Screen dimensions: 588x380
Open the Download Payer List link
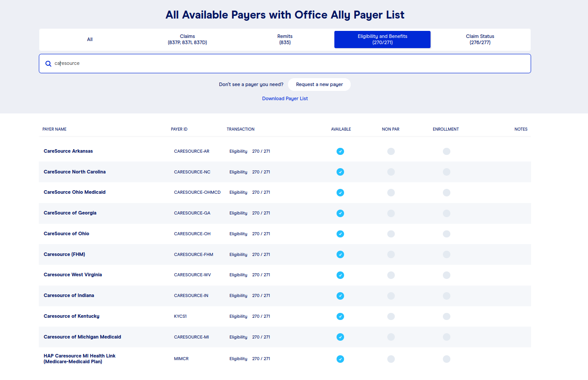285,98
